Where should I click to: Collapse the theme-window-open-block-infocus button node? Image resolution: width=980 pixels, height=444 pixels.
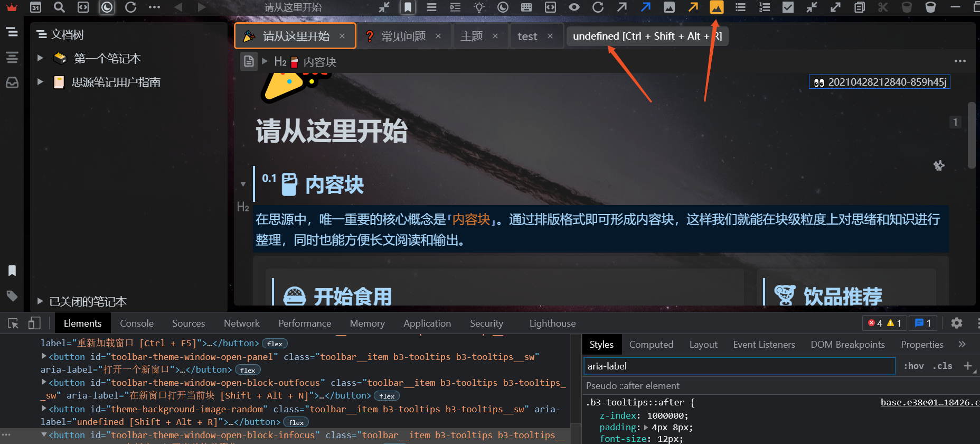click(44, 435)
